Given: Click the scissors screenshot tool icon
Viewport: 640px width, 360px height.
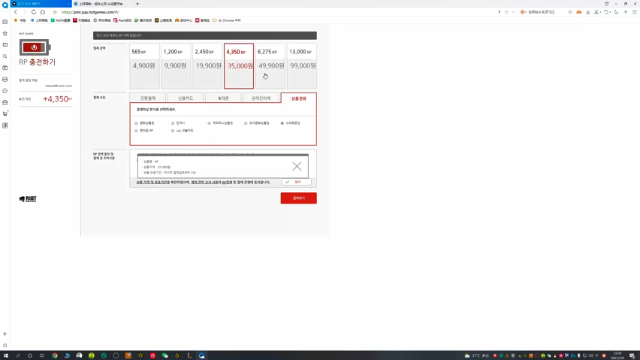Looking at the screenshot, I should (597, 12).
